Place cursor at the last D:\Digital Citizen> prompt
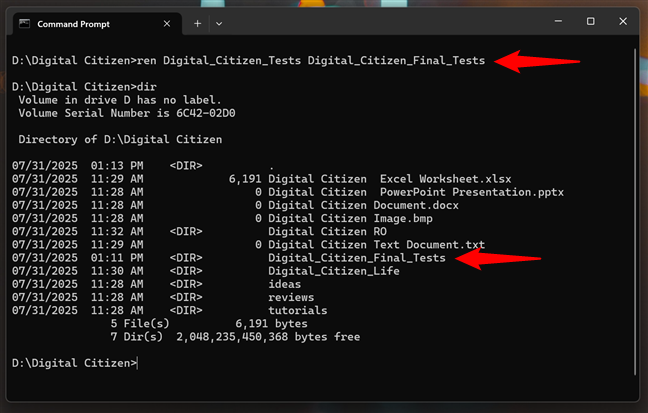This screenshot has width=648, height=413. [x=137, y=362]
